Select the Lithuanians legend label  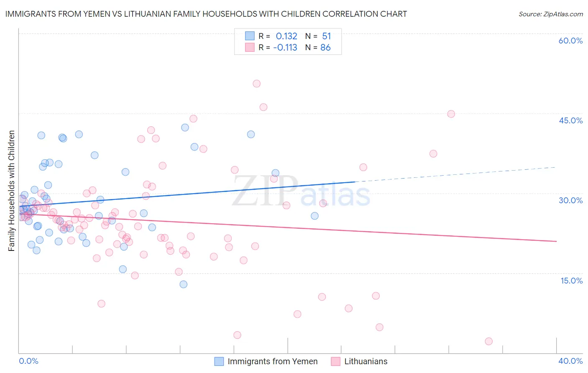pos(366,361)
